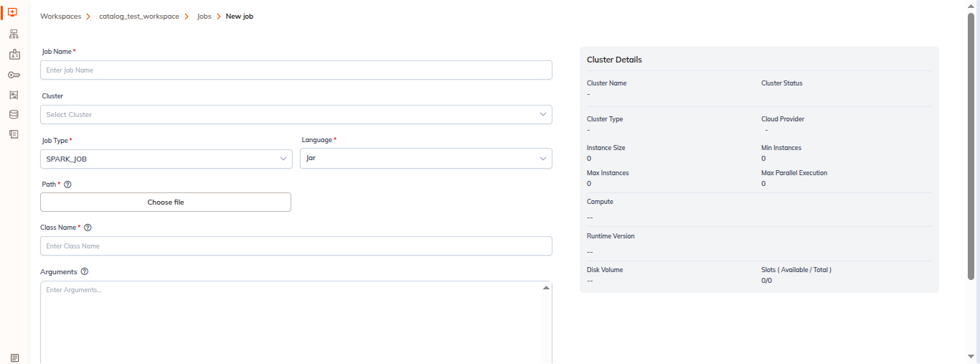Open the hierarchy network icon in sidebar
Viewport: 980px width, 364px height.
[14, 34]
